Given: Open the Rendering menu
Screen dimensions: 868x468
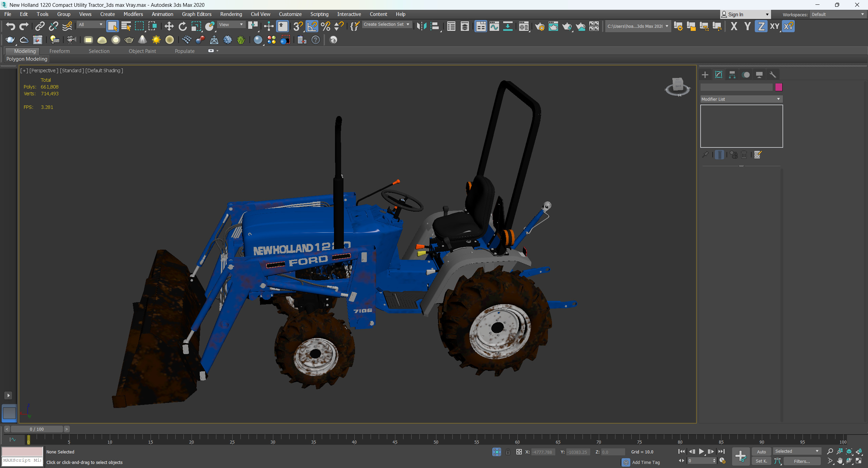Looking at the screenshot, I should [231, 14].
